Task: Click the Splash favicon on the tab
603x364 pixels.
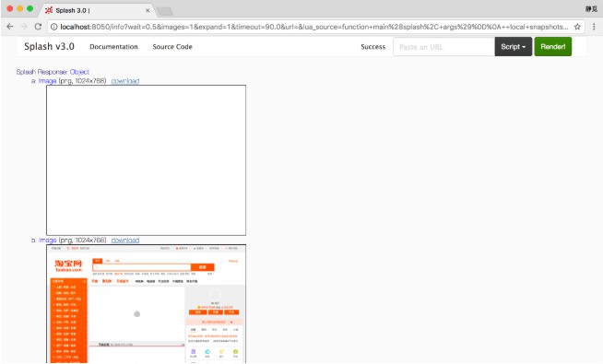Action: click(x=49, y=10)
